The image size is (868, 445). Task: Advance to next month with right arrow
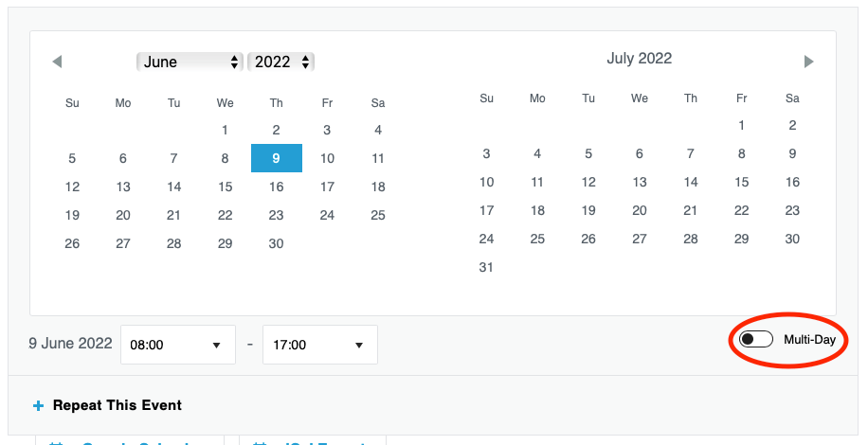click(x=808, y=62)
